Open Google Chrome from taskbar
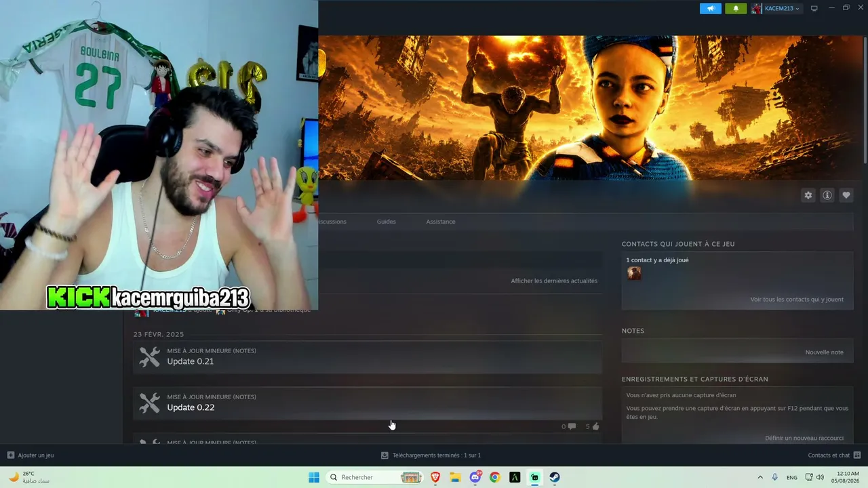The image size is (868, 488). point(495,477)
